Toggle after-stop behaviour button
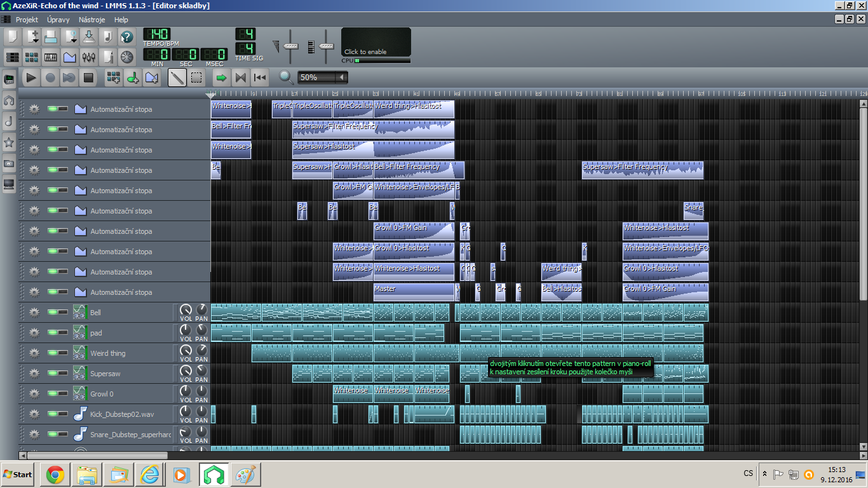Viewport: 868px width, 488px height. pyautogui.click(x=259, y=78)
